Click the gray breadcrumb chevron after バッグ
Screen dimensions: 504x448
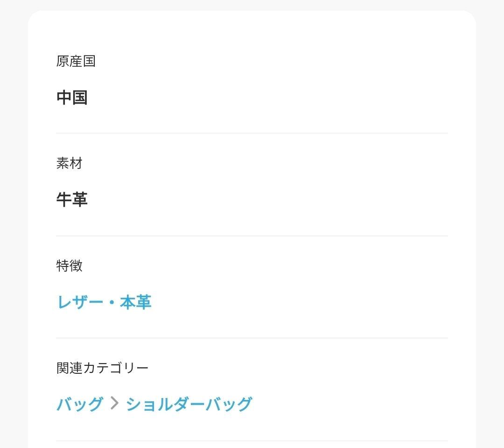tap(114, 403)
